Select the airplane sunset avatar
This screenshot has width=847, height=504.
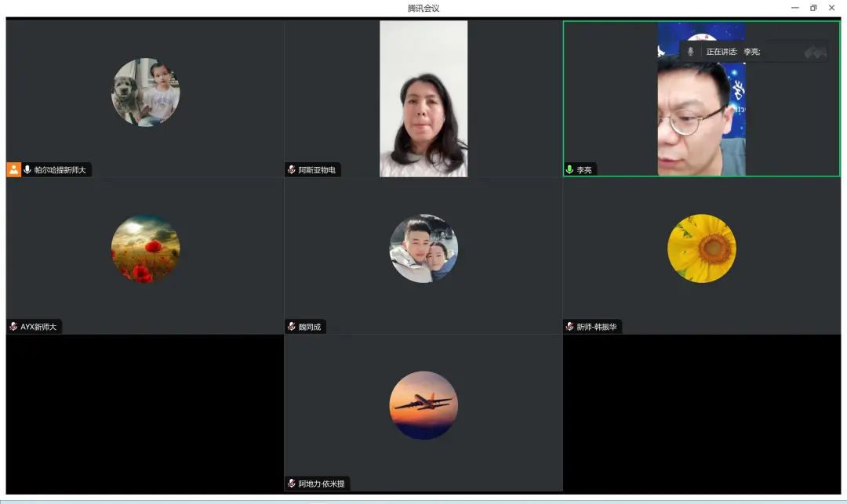(x=423, y=405)
